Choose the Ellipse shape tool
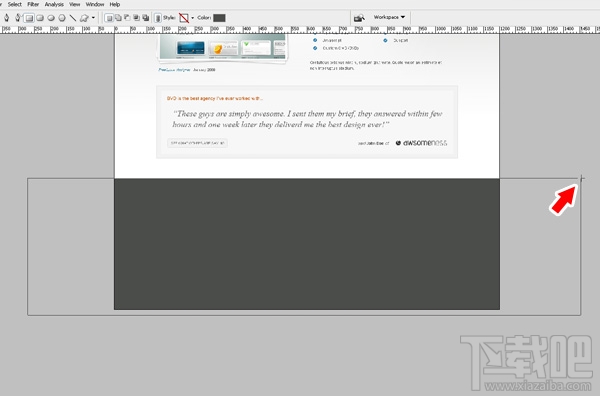 51,18
